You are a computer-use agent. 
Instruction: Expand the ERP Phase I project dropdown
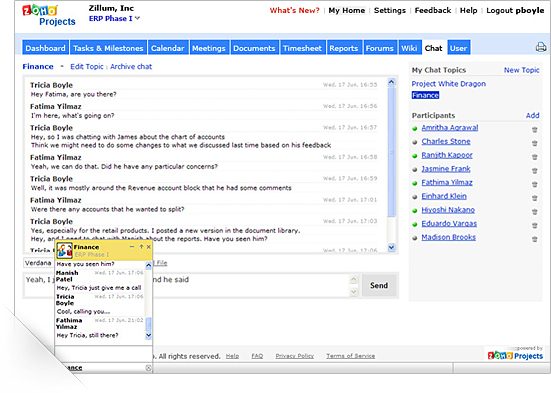click(x=137, y=18)
